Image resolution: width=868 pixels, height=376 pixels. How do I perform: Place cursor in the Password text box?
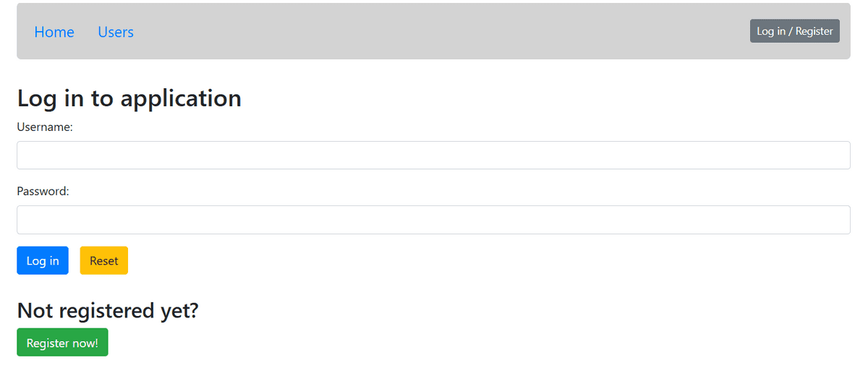point(433,220)
